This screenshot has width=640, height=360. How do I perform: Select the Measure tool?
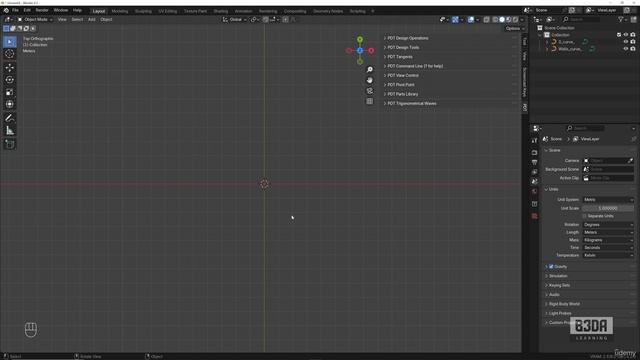click(10, 131)
